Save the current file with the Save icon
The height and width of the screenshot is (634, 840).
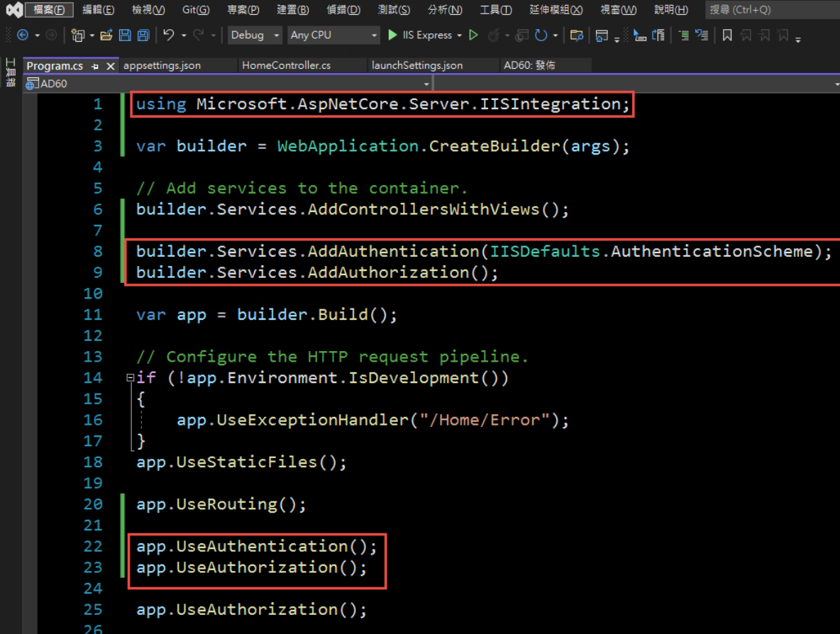pos(125,35)
